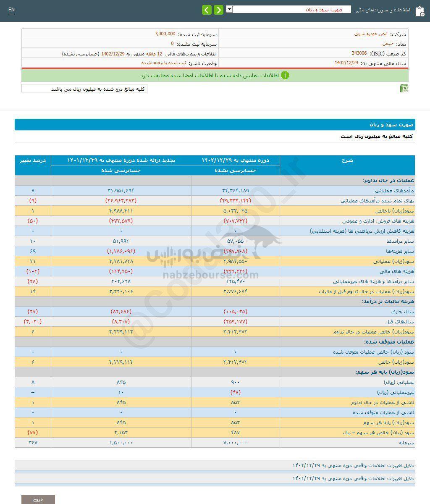The width and height of the screenshot is (430, 504).
Task: Click the ساير هزينه‌ها row label
Action: point(401,251)
